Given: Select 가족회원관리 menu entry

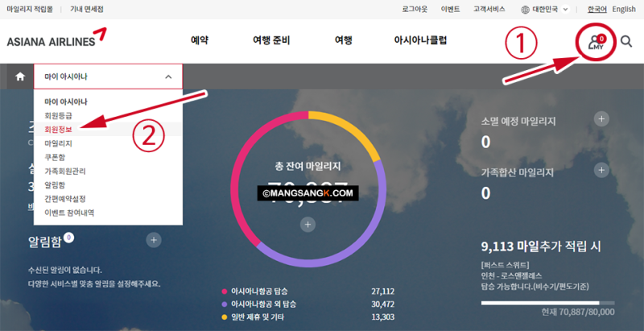Looking at the screenshot, I should [65, 172].
